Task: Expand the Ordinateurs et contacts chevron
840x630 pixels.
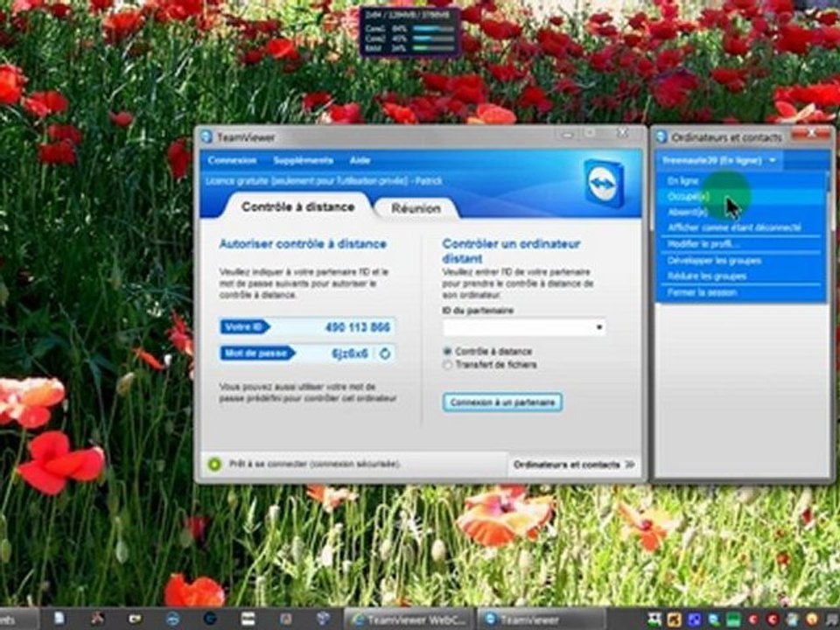Action: (x=630, y=465)
